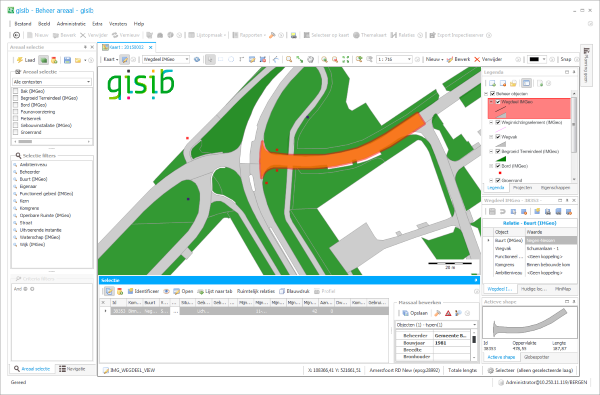Screen dimensions: 600x395
Task: Click the Identificeer icon in Selectie toolbar
Action: (130, 291)
